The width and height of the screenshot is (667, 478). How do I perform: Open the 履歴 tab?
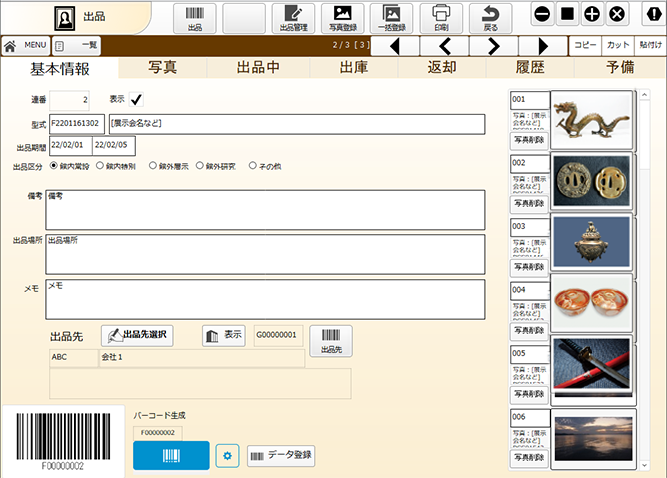click(x=529, y=68)
